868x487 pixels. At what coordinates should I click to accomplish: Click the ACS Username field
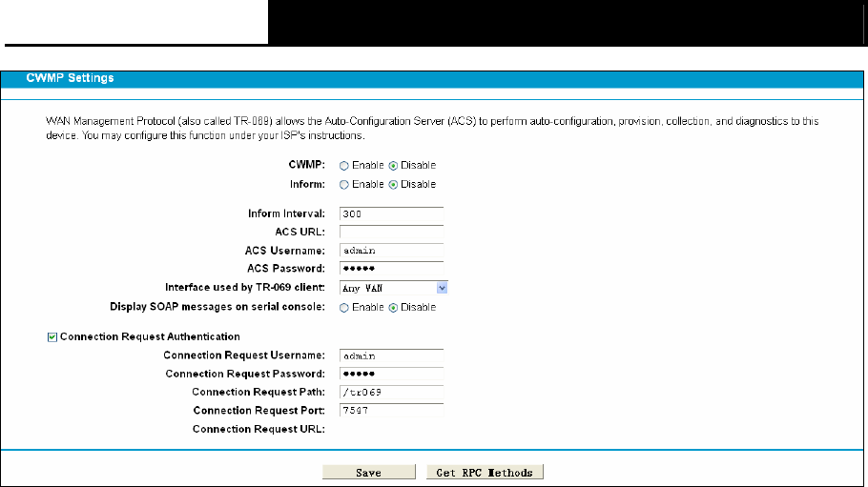[391, 251]
